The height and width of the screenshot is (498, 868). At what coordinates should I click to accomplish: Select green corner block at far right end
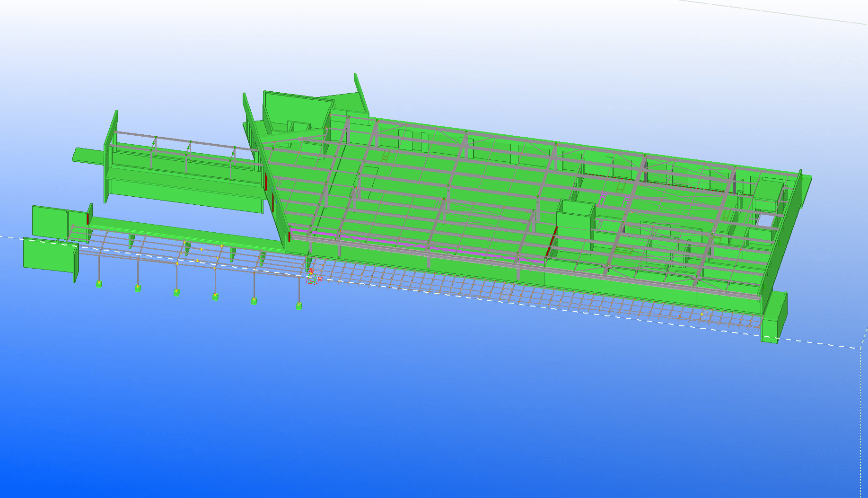coord(773,317)
